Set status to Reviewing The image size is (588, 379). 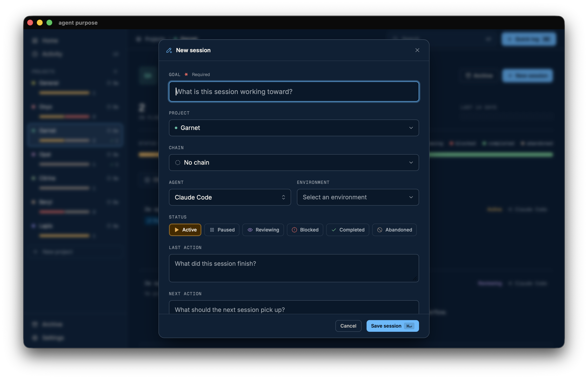coord(263,230)
